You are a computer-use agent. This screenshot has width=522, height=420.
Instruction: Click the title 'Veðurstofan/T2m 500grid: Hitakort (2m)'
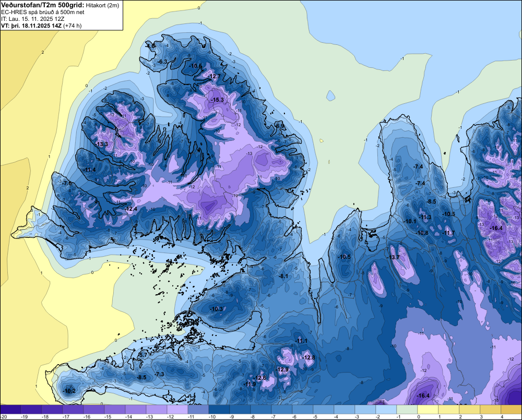pyautogui.click(x=60, y=5)
